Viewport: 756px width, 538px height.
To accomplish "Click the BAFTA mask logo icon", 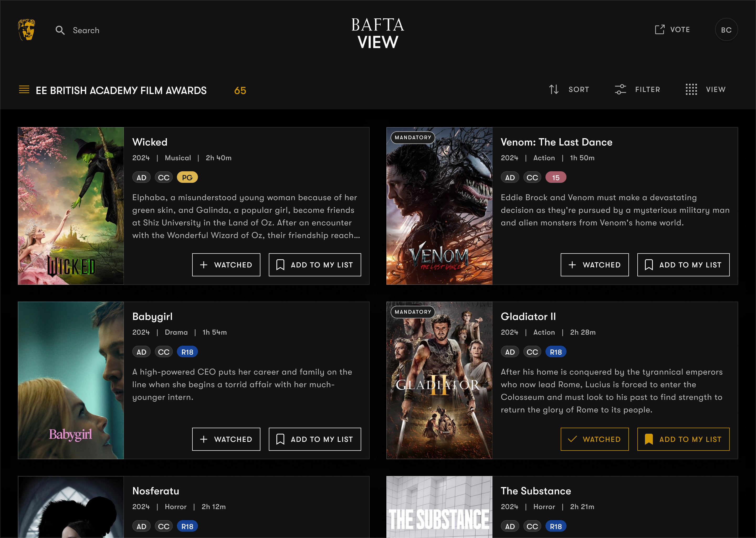I will 27,30.
